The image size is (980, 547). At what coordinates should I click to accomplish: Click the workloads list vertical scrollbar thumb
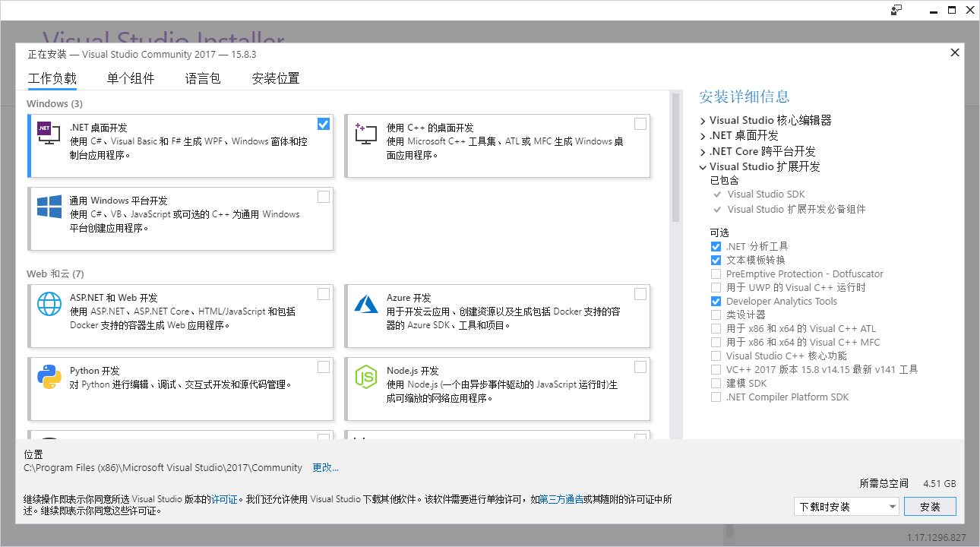point(675,157)
